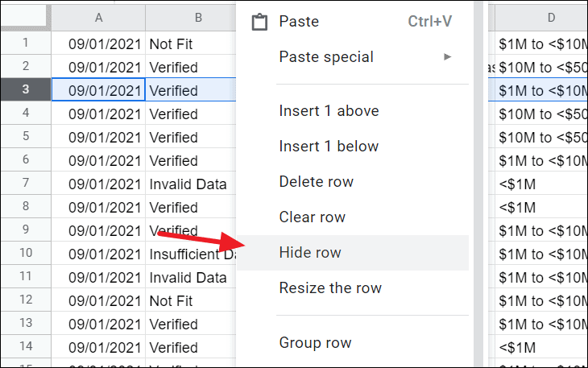Choose Insert 1 above option
This screenshot has width=588, height=368.
click(353, 111)
